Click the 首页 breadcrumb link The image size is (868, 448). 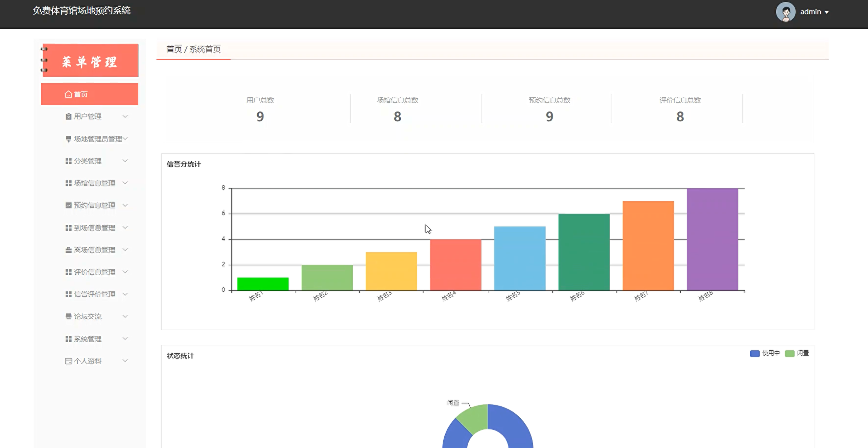point(174,49)
